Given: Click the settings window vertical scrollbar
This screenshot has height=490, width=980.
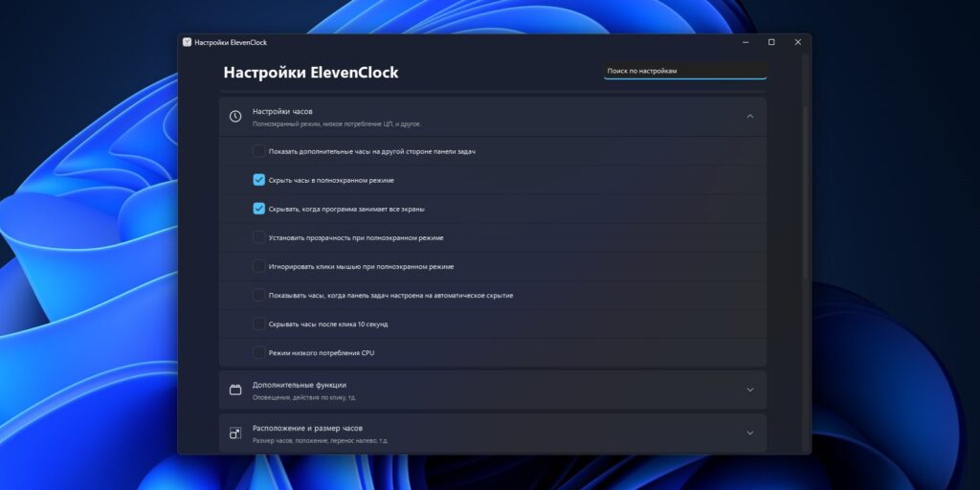Looking at the screenshot, I should coord(805,193).
